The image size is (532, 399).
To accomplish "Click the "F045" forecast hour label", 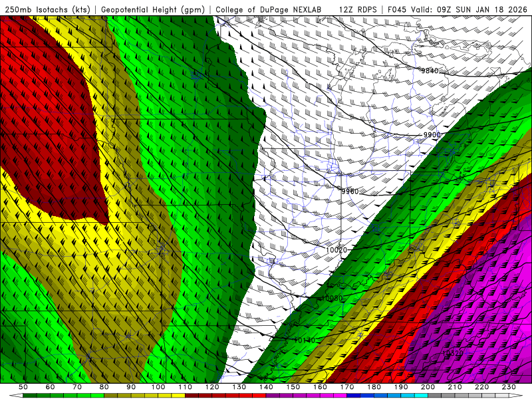I will 397,9.
